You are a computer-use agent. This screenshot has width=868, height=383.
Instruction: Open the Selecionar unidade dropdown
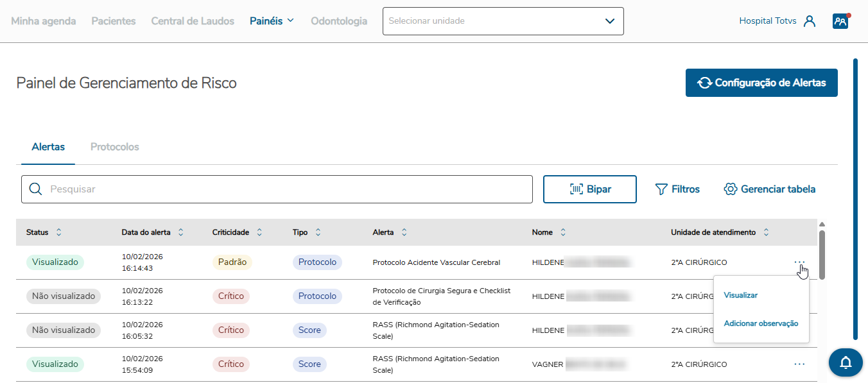[x=503, y=21]
